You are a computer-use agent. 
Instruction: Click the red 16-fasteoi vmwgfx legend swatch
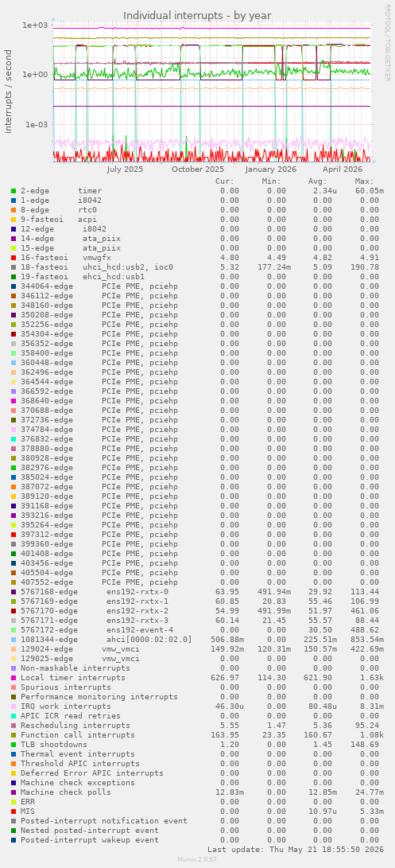[14, 258]
